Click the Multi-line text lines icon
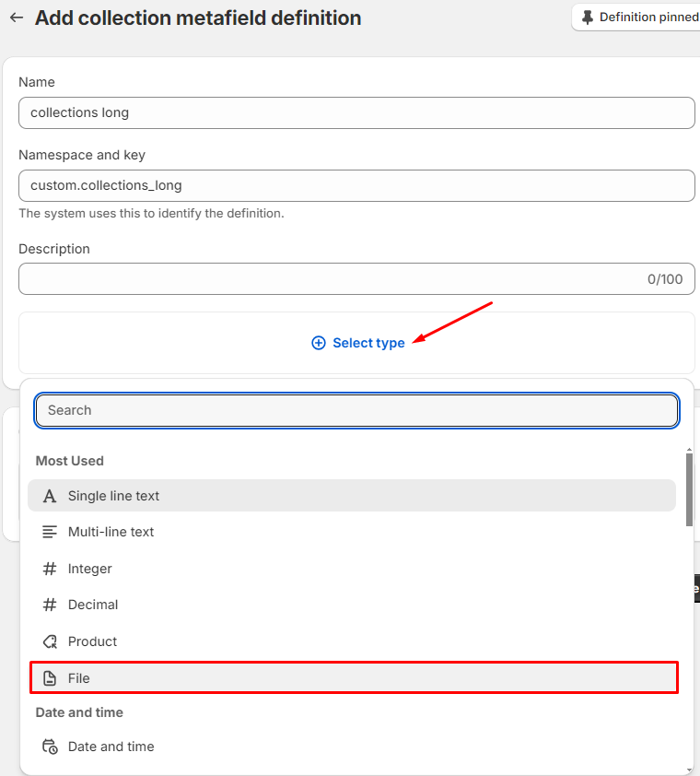Image resolution: width=700 pixels, height=776 pixels. pos(50,532)
